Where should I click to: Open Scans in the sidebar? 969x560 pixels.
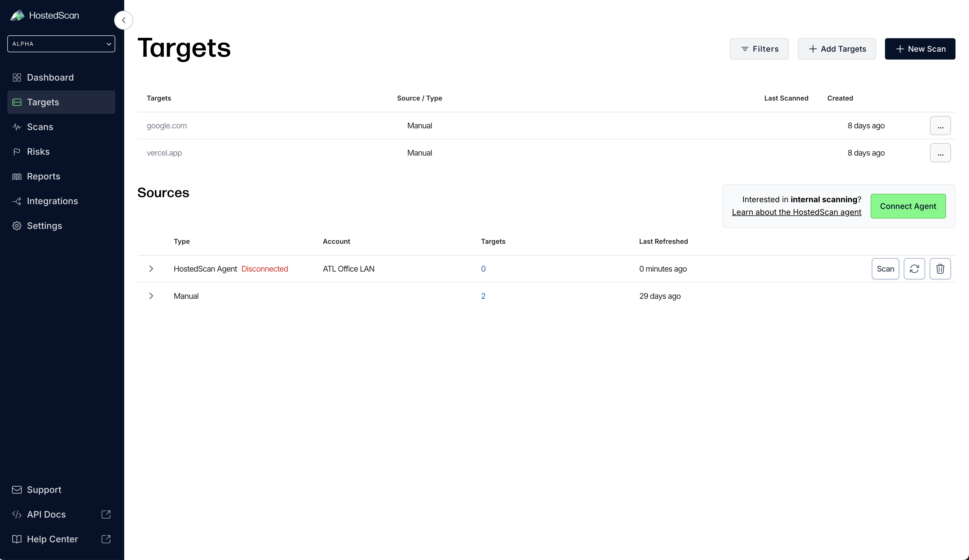click(61, 127)
